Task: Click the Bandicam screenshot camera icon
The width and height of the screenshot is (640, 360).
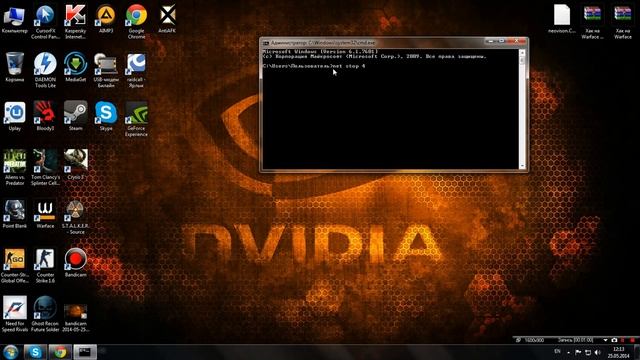Action: tap(614, 340)
